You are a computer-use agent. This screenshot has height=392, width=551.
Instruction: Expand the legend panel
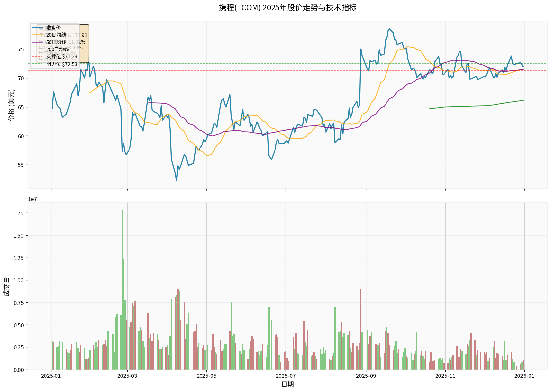(55, 46)
